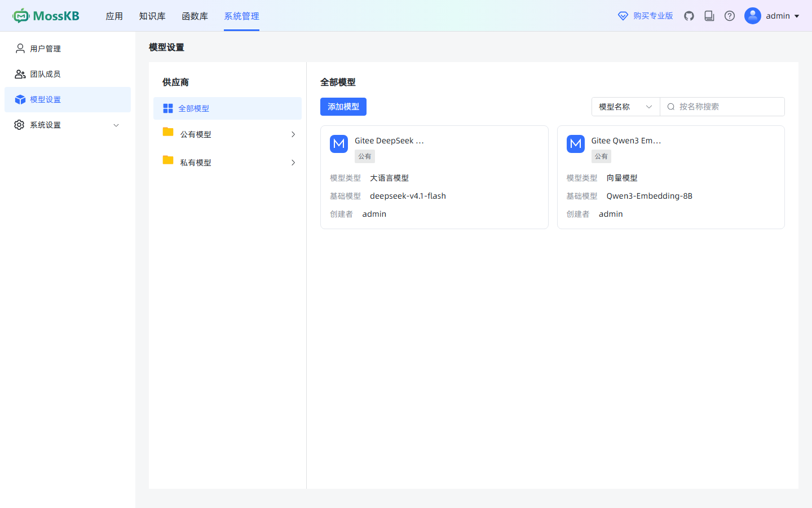812x508 pixels.
Task: Click the 公有 tag on Qwen3 card
Action: 601,156
